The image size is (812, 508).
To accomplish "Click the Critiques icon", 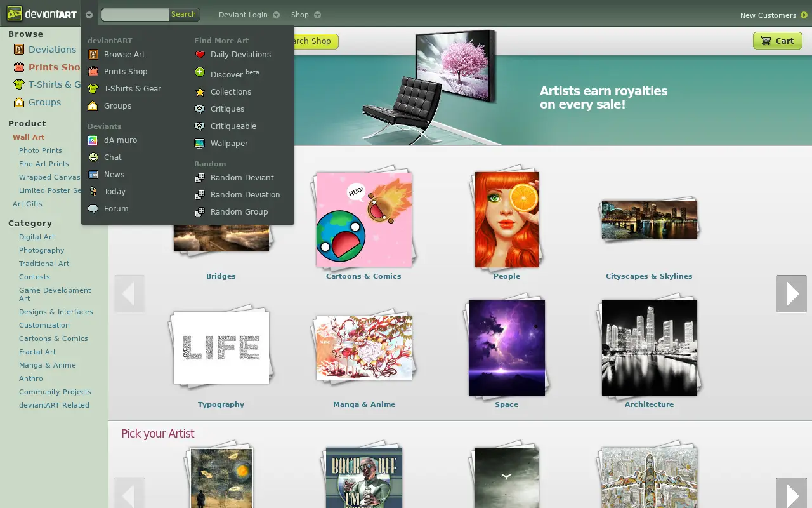I will (200, 109).
